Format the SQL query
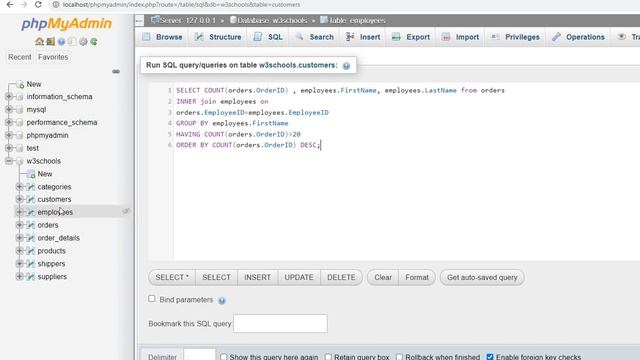Image resolution: width=640 pixels, height=360 pixels. (417, 278)
